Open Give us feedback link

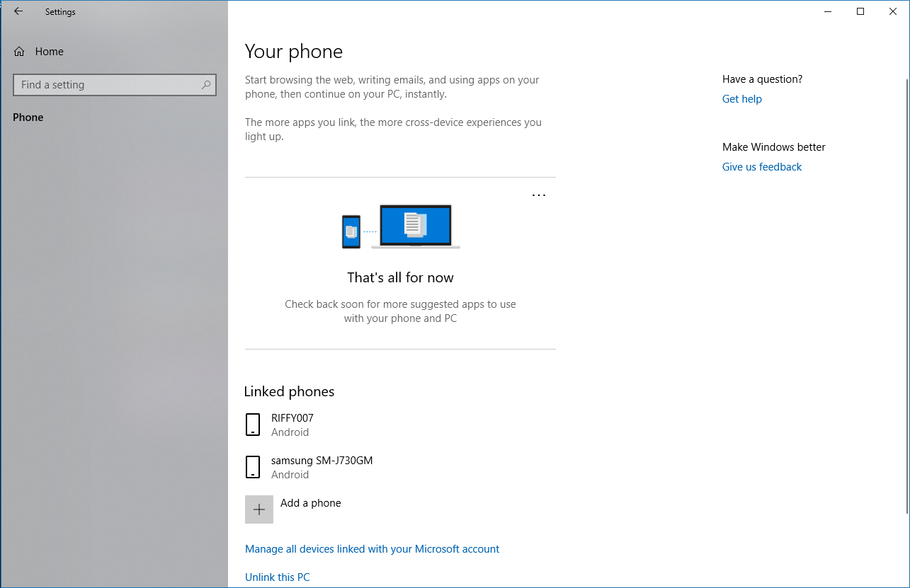tap(762, 167)
